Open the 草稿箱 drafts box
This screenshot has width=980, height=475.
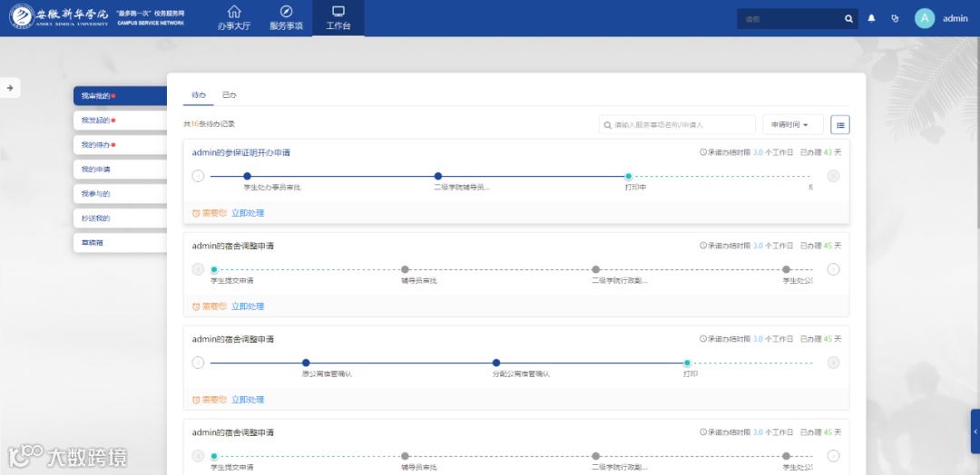pyautogui.click(x=120, y=243)
